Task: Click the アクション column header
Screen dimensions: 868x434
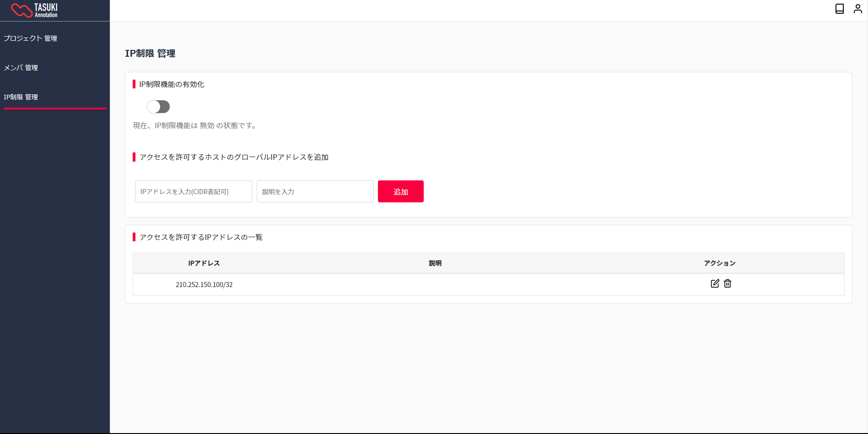Action: (x=720, y=263)
